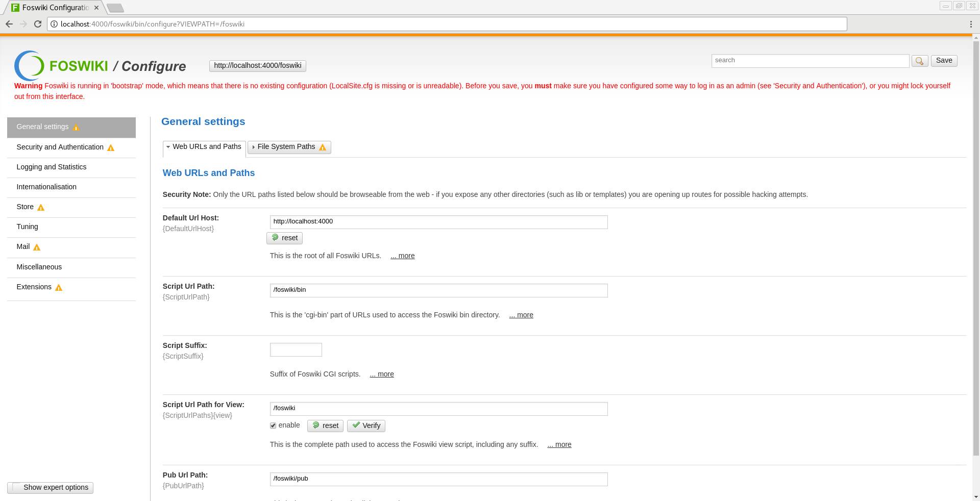This screenshot has width=980, height=501.
Task: Click the Save button
Action: [944, 61]
